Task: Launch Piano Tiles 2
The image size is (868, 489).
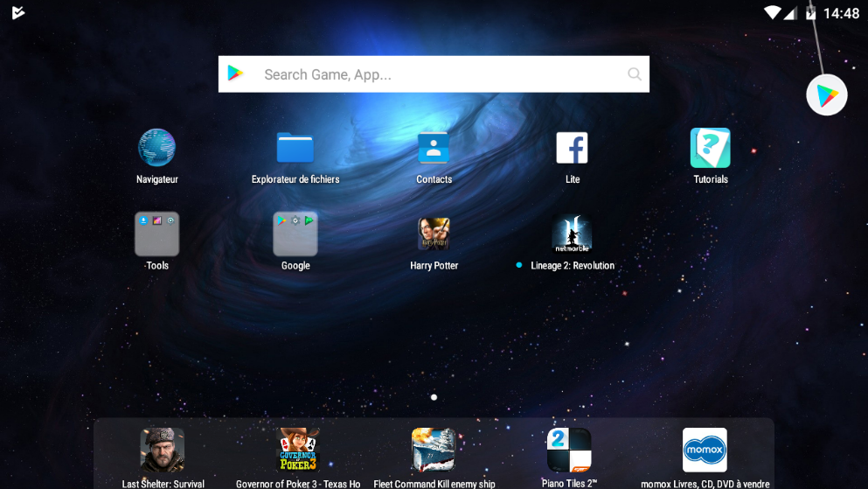Action: (x=569, y=451)
